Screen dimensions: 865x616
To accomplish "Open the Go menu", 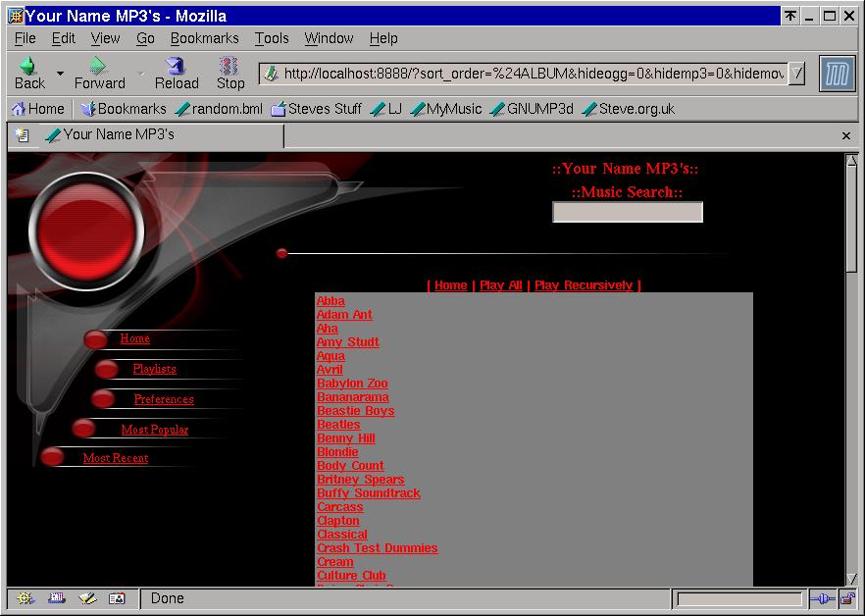I will pos(145,38).
